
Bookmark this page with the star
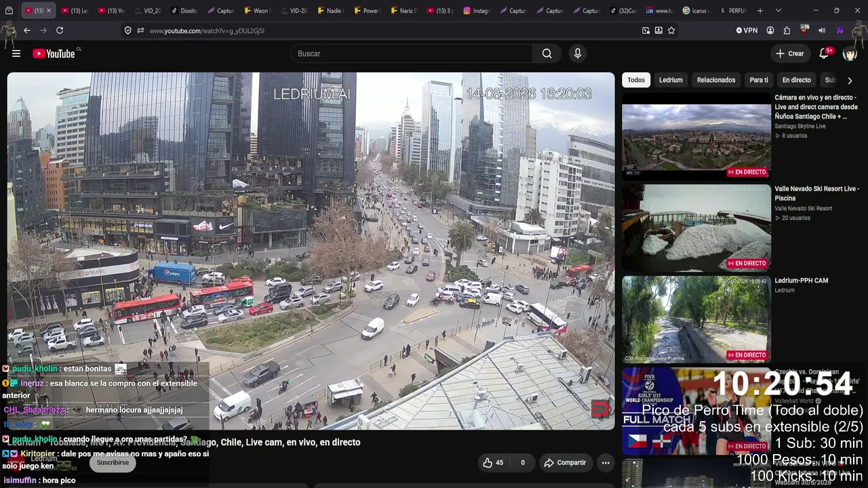click(671, 30)
